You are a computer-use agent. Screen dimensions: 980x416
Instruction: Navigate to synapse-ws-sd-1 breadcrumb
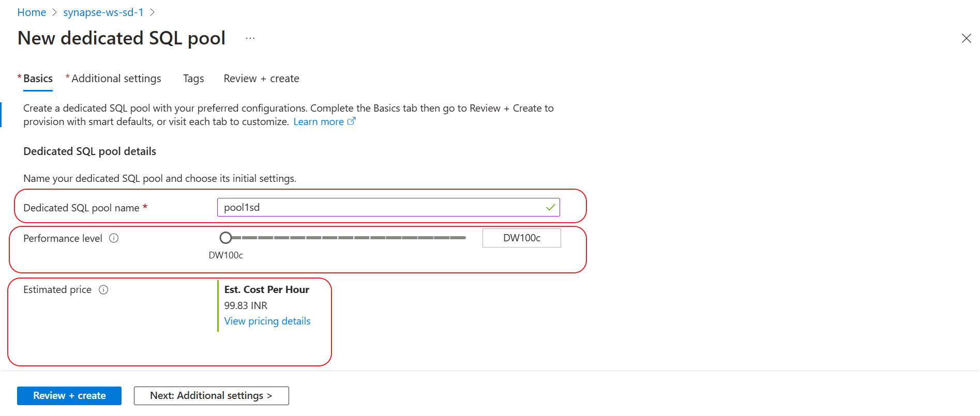[103, 12]
